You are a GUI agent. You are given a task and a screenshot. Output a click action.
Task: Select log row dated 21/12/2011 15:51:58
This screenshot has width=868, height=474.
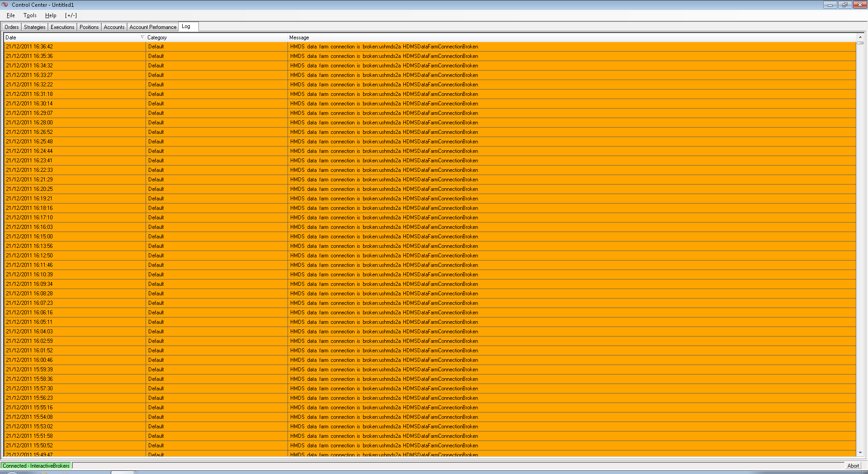point(430,436)
